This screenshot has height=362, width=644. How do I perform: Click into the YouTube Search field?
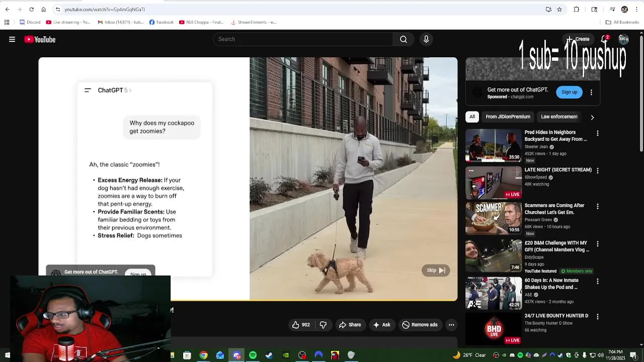(303, 39)
